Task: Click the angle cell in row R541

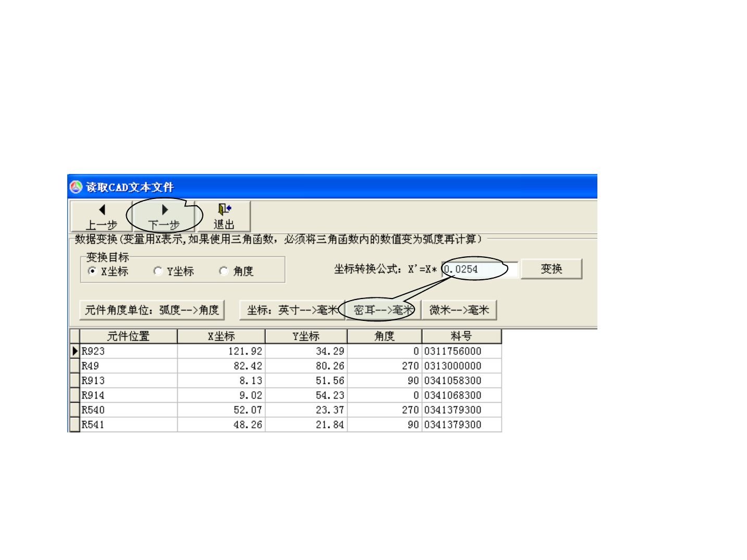Action: [384, 425]
